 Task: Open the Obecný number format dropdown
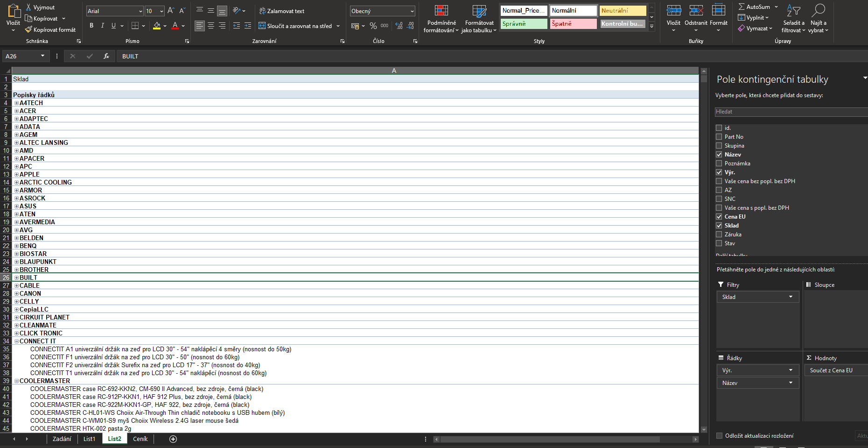point(412,11)
